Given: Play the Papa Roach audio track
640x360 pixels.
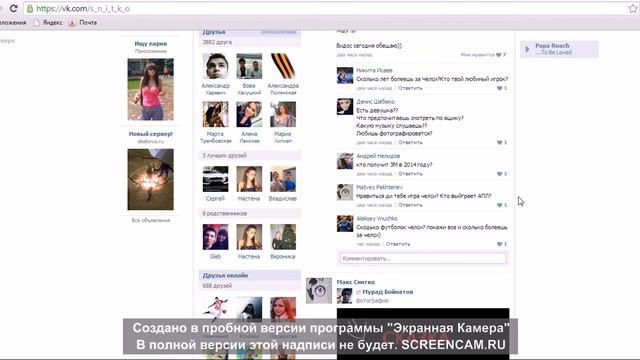Looking at the screenshot, I should (527, 49).
